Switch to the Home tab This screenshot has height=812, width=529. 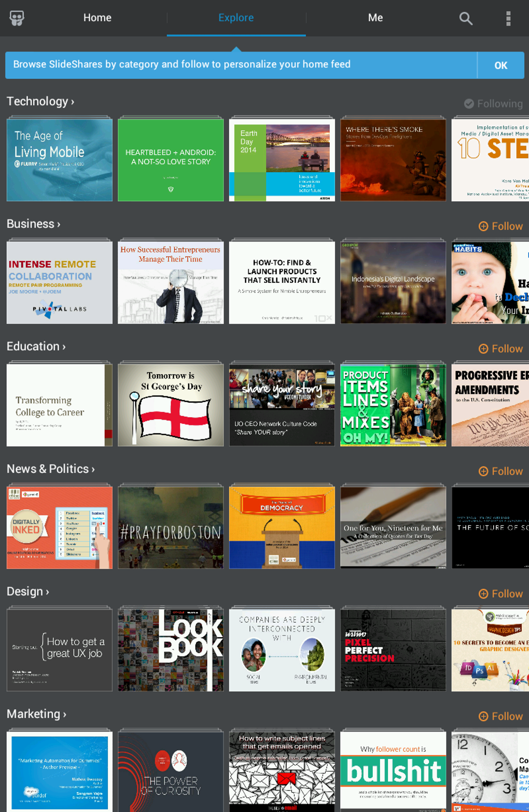pos(98,18)
